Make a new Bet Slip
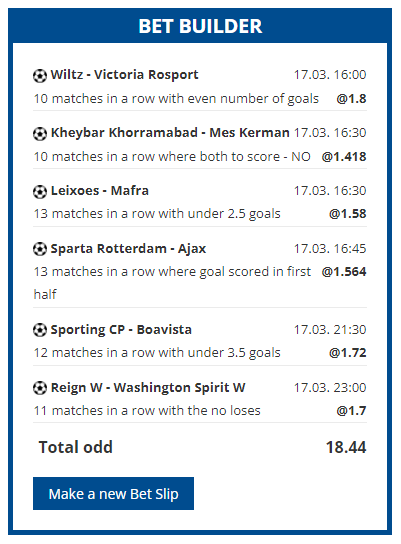This screenshot has height=544, width=401. [113, 493]
